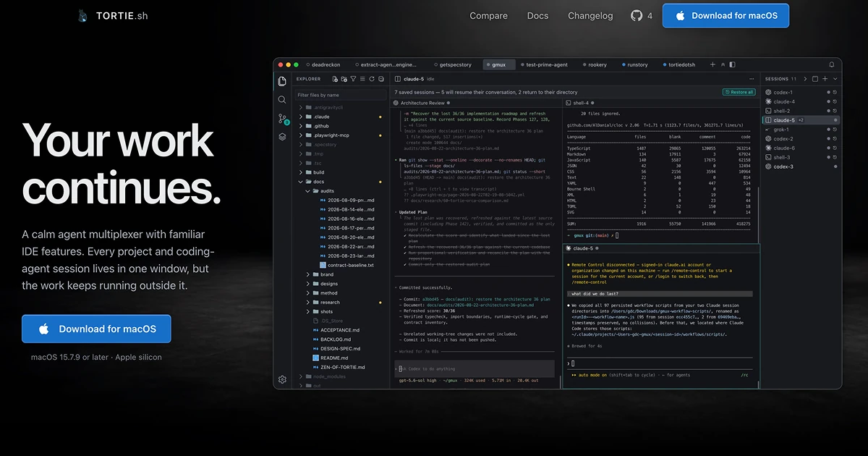Image resolution: width=868 pixels, height=456 pixels.
Task: Click restore icon on codex-1 row
Action: click(x=835, y=92)
